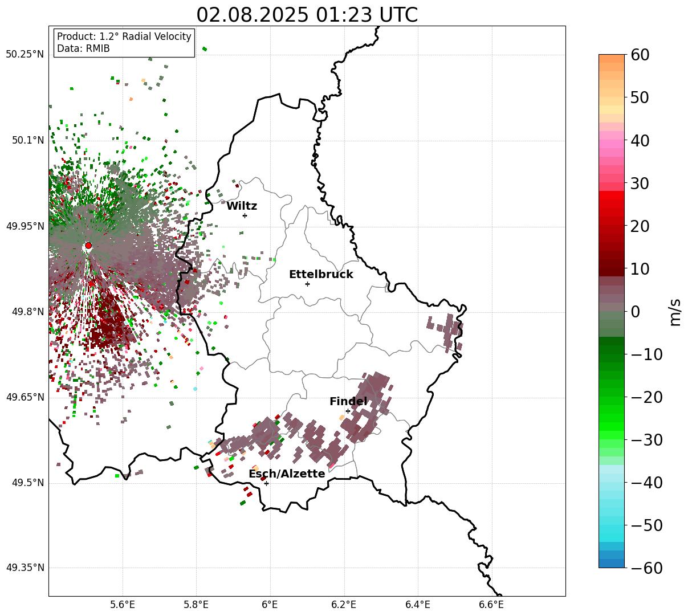This screenshot has height=616, width=688.
Task: Click the 10 tick label on colorbar
Action: pyautogui.click(x=639, y=269)
